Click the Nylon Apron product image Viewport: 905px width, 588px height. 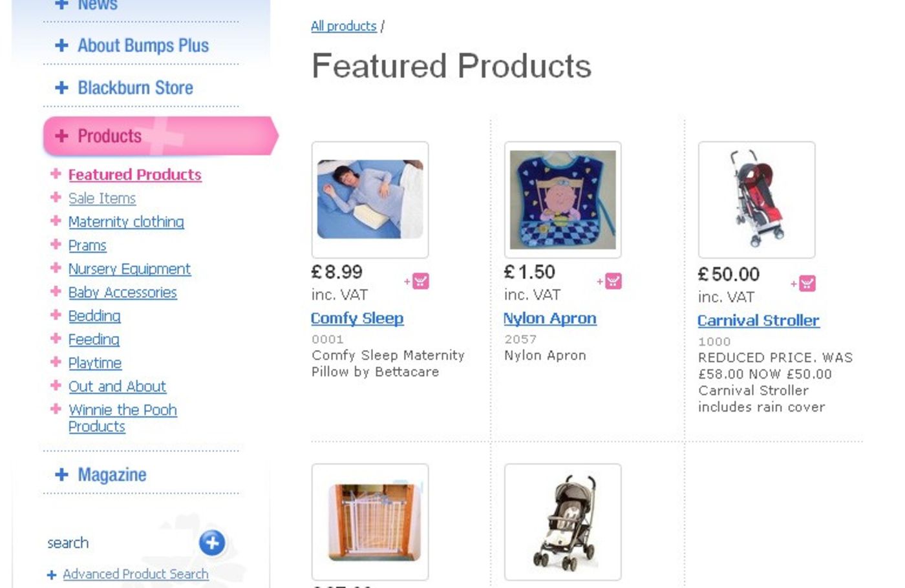click(x=562, y=200)
